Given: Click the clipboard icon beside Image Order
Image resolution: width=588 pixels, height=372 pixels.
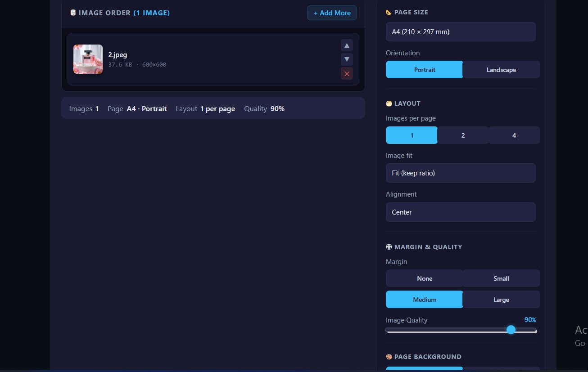Looking at the screenshot, I should pyautogui.click(x=73, y=13).
